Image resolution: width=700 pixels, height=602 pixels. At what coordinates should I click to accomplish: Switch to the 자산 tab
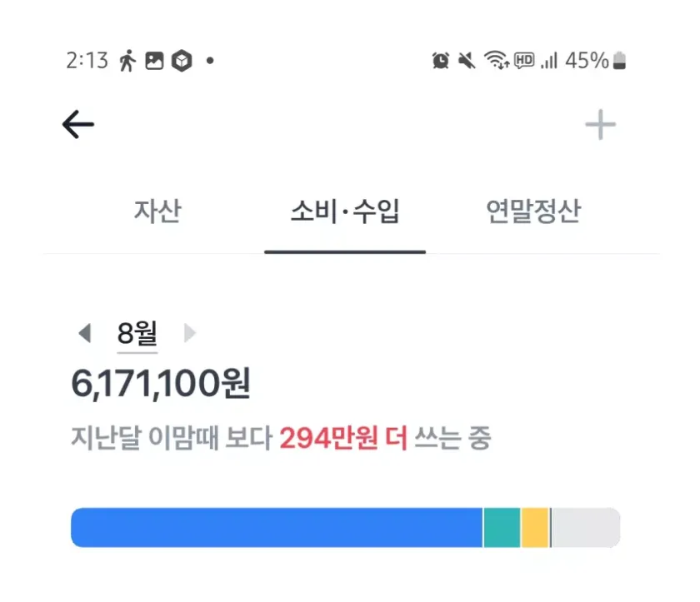(157, 212)
